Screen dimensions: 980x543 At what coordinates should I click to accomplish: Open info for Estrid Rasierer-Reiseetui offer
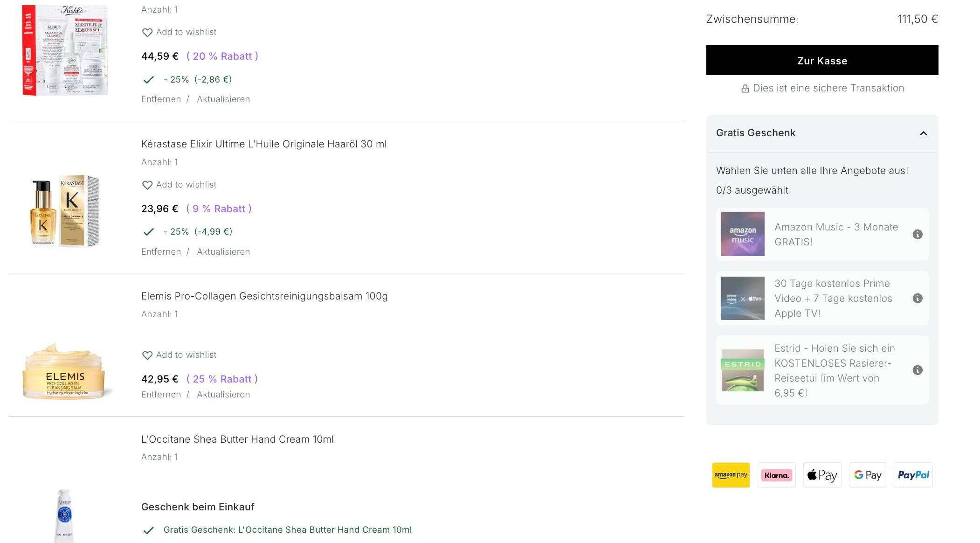tap(918, 370)
